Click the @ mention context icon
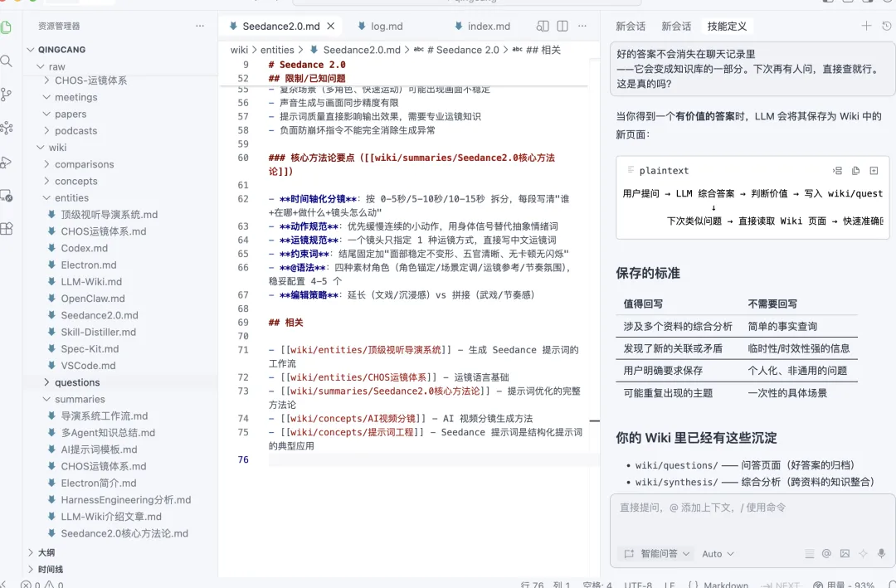896x588 pixels. point(826,553)
